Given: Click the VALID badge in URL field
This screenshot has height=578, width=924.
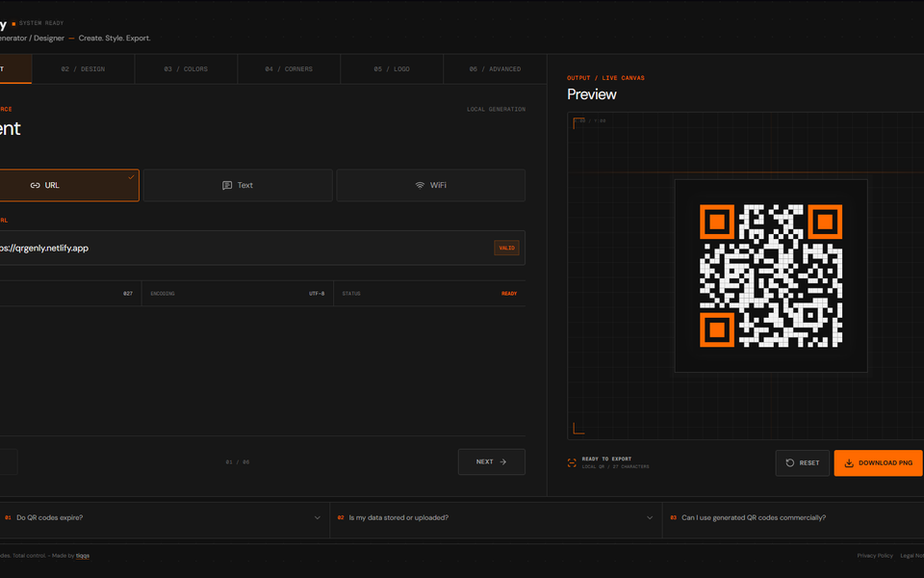Looking at the screenshot, I should click(507, 248).
